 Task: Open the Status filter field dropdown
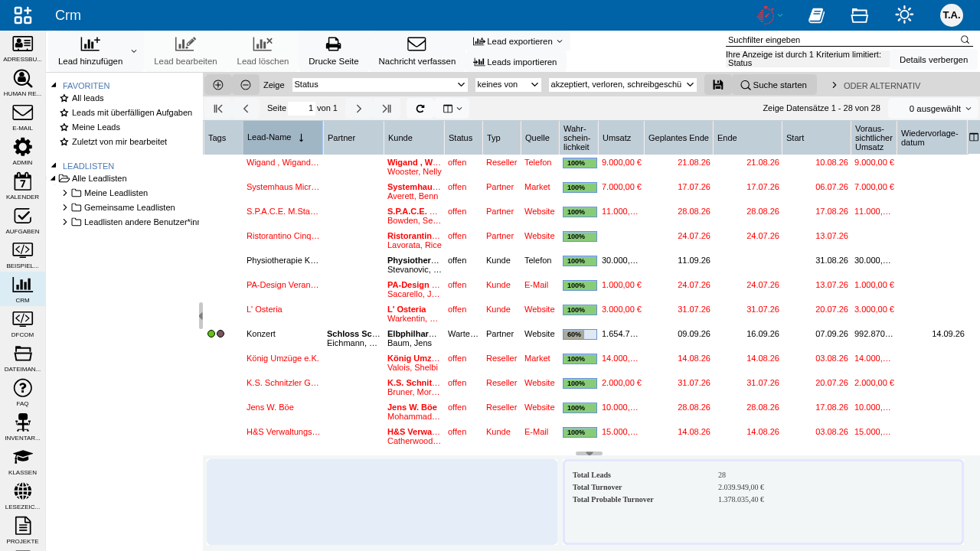[380, 85]
